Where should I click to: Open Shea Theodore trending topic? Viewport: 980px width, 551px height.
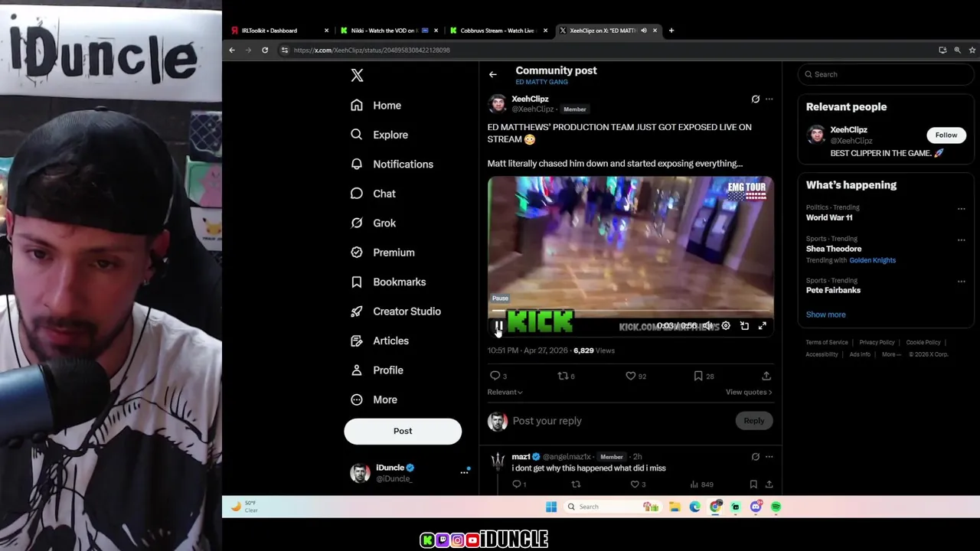pyautogui.click(x=834, y=249)
